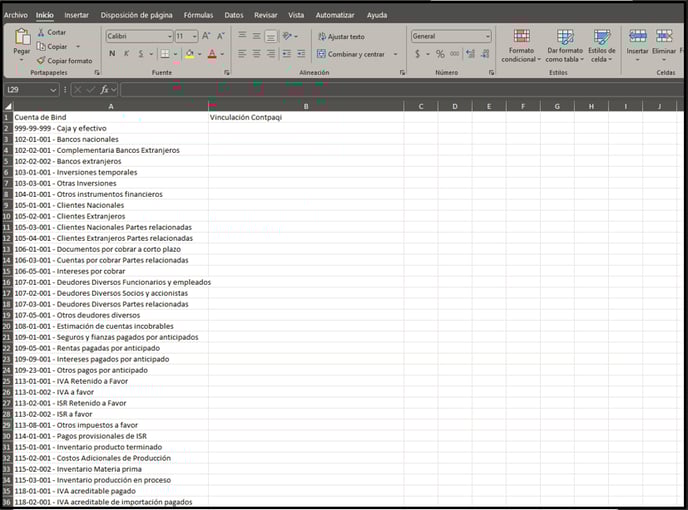Increase decimal places

pyautogui.click(x=470, y=54)
